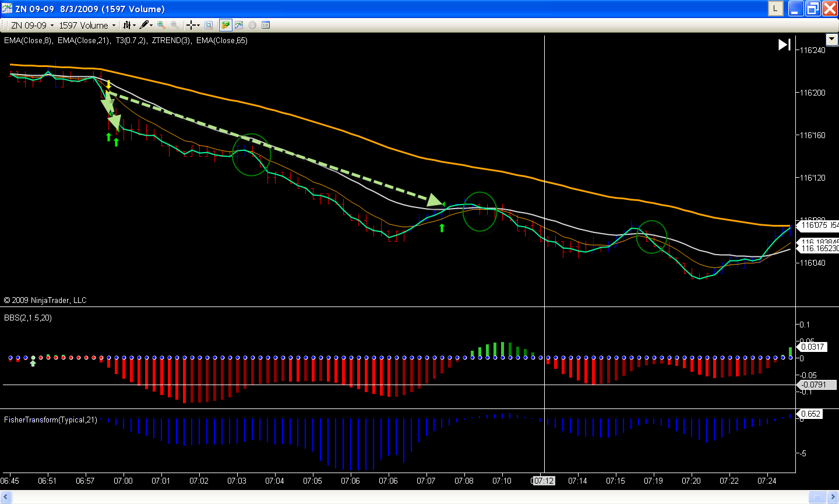This screenshot has height=504, width=839.
Task: Click the zoom in magnifier icon
Action: [x=161, y=25]
